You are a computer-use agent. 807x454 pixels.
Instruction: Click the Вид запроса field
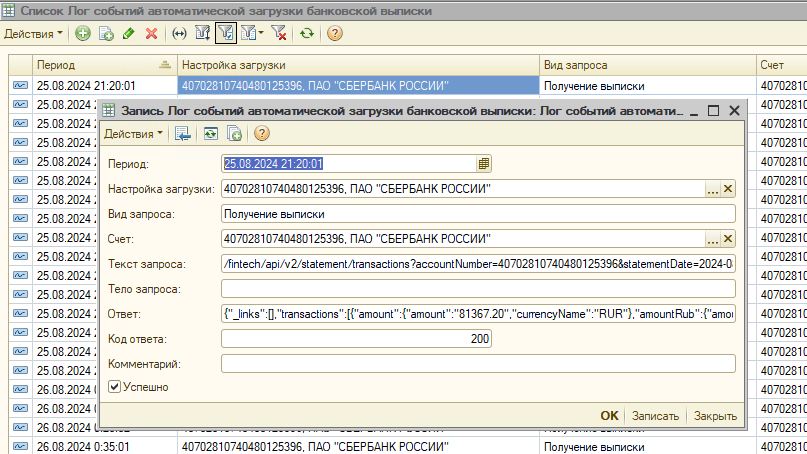[x=478, y=214]
